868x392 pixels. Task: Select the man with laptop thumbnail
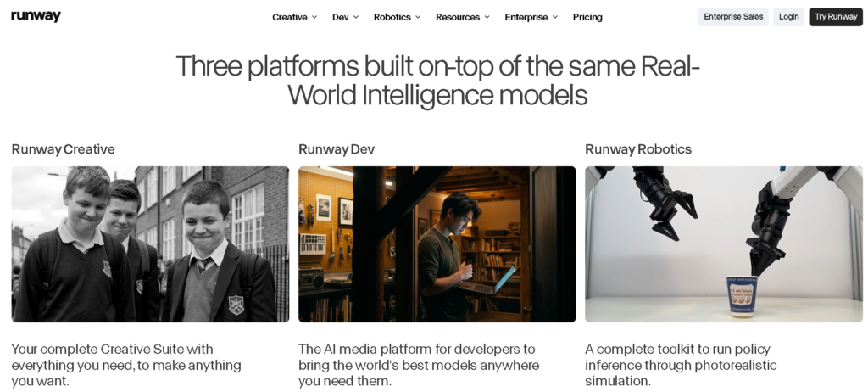(437, 244)
